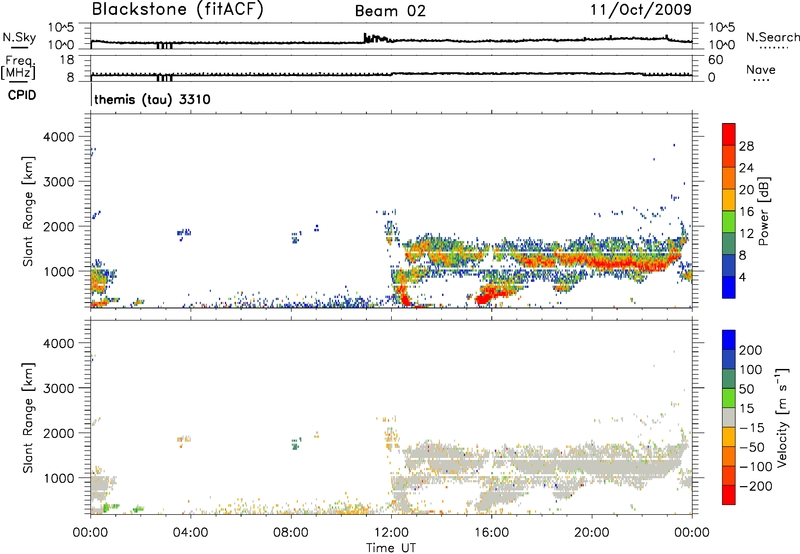Image resolution: width=800 pixels, height=554 pixels.
Task: Click the red top segment of Power colorbar
Action: coord(729,134)
